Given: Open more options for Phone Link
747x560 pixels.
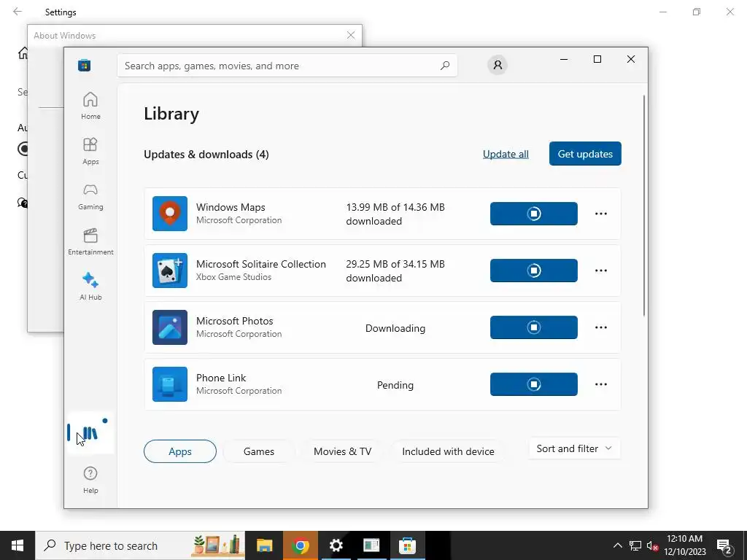Looking at the screenshot, I should tap(601, 384).
